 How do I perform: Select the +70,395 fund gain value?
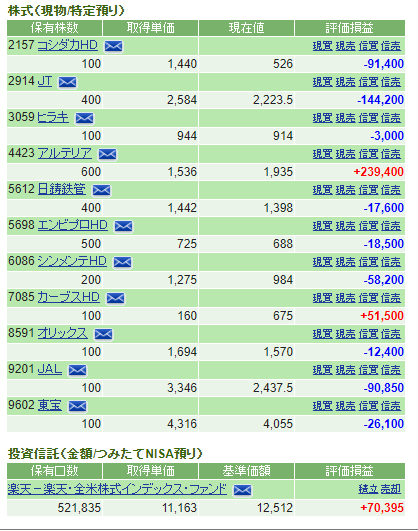382,508
